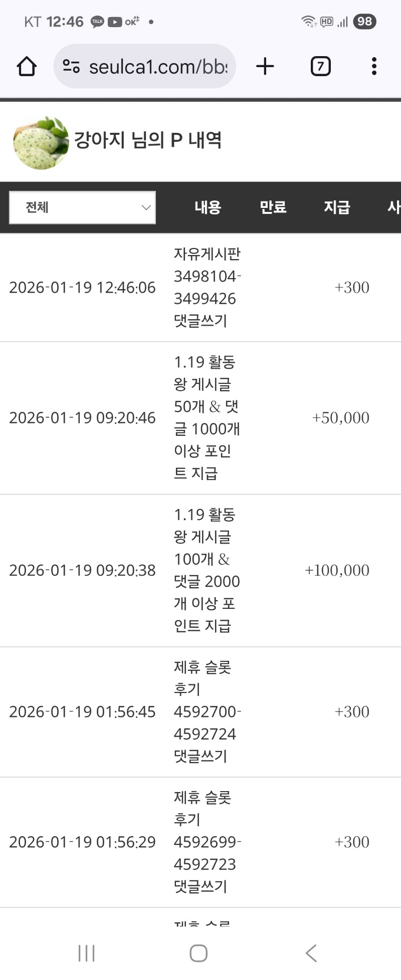Open site info icon in address bar
This screenshot has width=401, height=980.
(71, 67)
